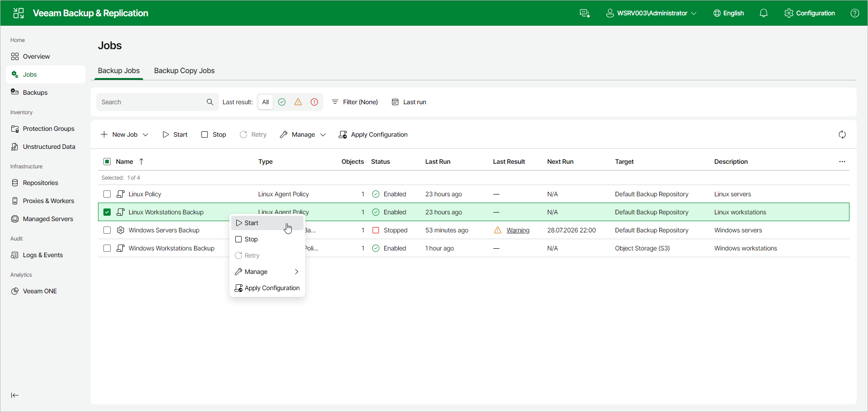Open the column settings ellipsis
868x412 pixels.
[842, 162]
